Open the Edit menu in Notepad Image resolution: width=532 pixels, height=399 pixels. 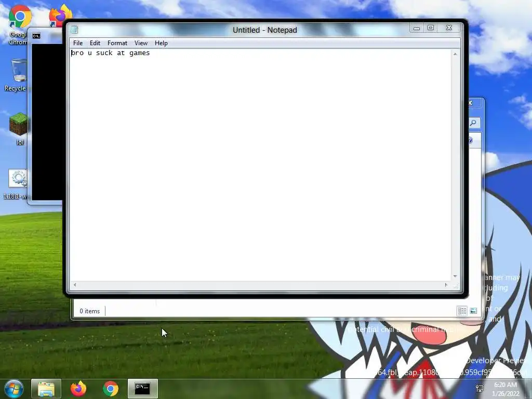[x=95, y=43]
